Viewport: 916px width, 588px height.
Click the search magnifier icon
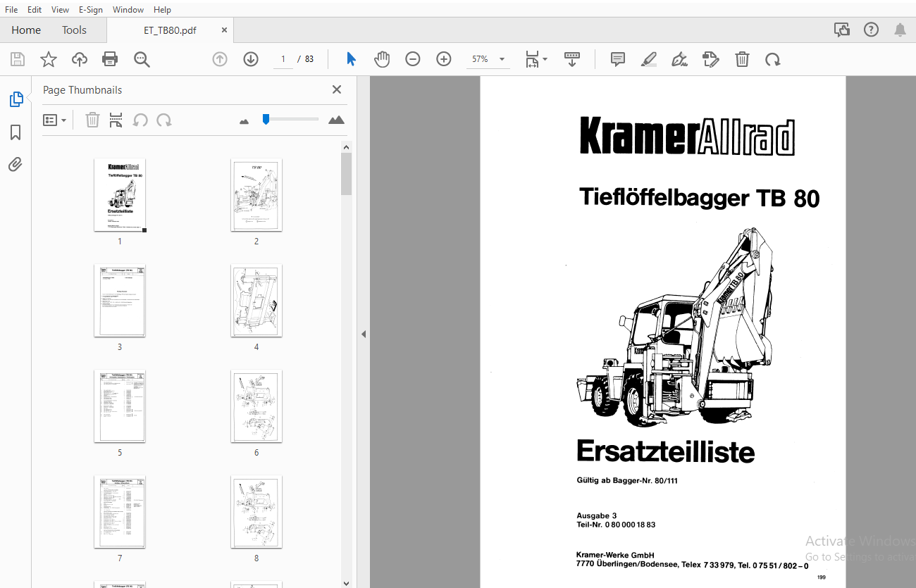coord(142,59)
